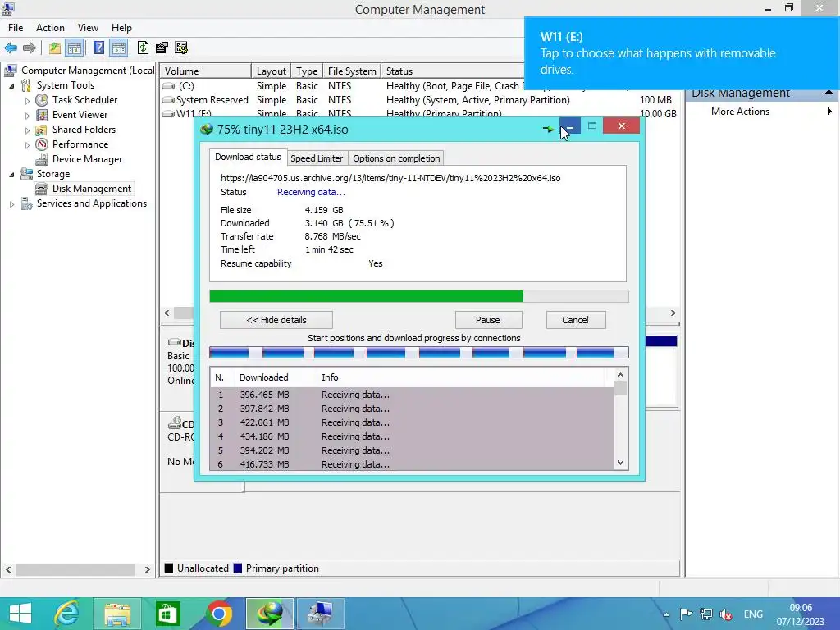Switch to Speed Limiter tab
The width and height of the screenshot is (840, 630).
pos(317,158)
